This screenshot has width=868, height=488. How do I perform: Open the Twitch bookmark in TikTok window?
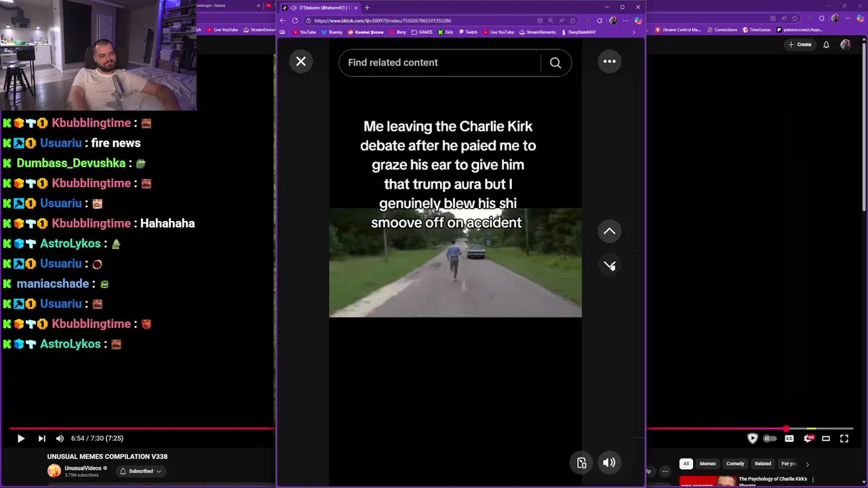point(468,32)
